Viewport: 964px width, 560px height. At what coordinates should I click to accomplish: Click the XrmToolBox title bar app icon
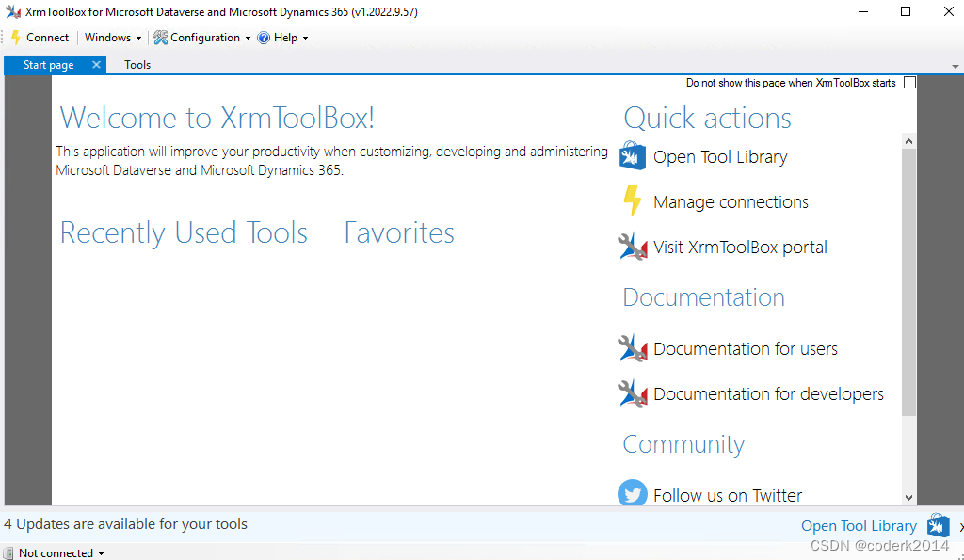13,11
